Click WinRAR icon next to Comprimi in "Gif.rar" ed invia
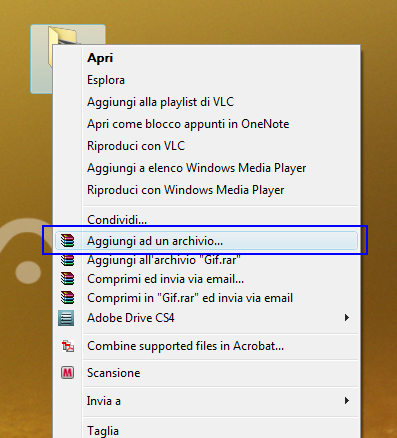Screen dimensions: 397x438 click(x=67, y=298)
